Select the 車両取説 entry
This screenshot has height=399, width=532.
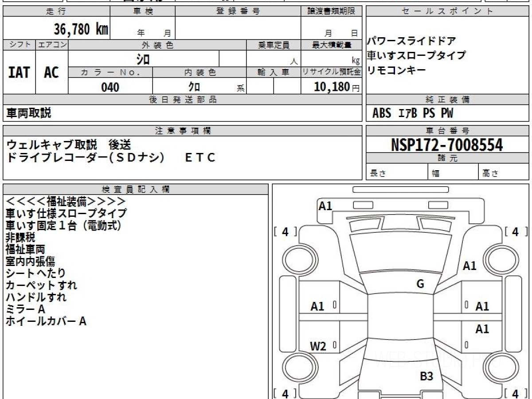pyautogui.click(x=28, y=113)
